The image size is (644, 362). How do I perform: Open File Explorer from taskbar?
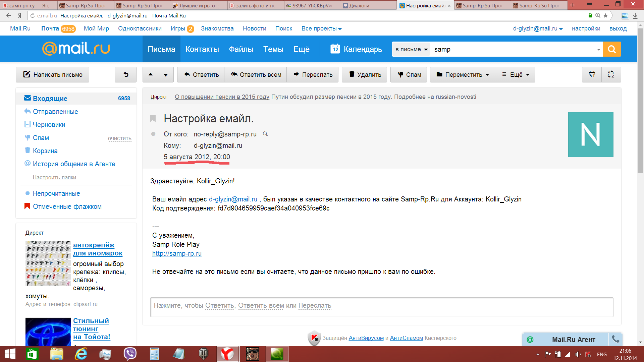(x=57, y=354)
